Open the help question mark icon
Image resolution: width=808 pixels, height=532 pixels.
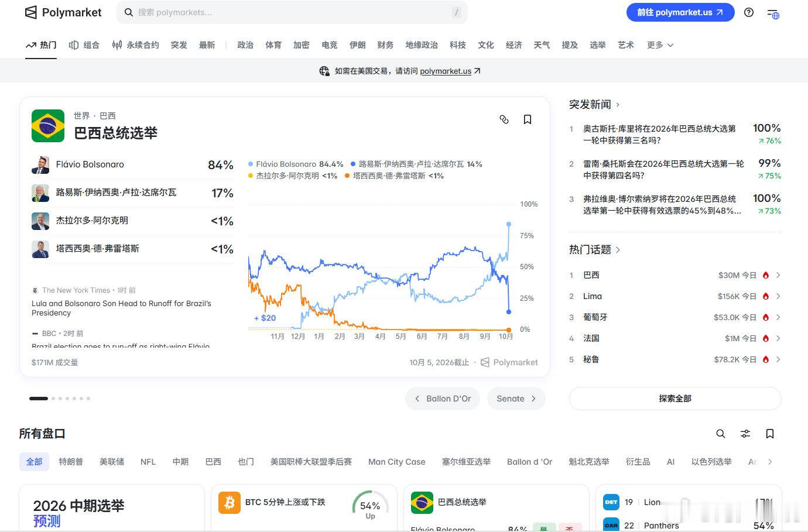click(x=749, y=12)
